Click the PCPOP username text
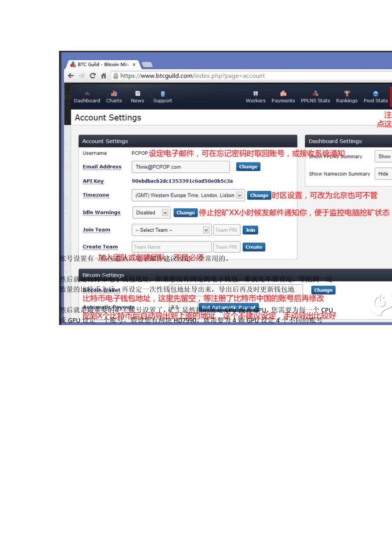Viewport: 392px width, 555px height. pos(139,153)
